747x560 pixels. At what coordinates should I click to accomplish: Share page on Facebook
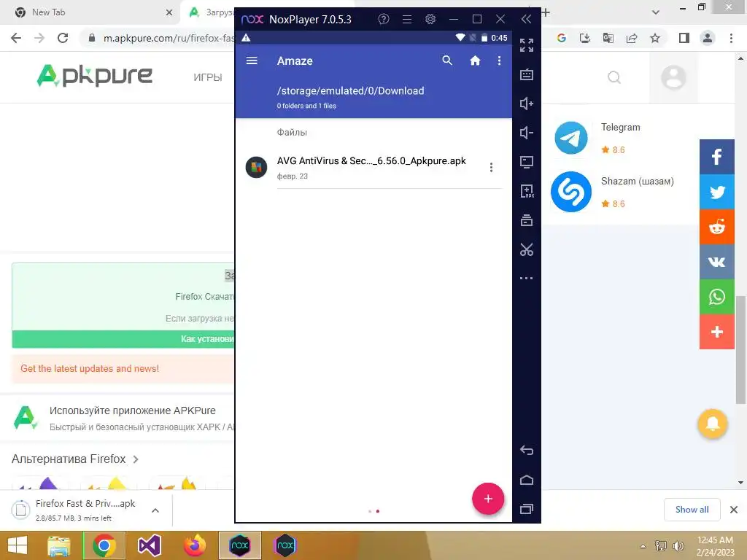pos(716,157)
